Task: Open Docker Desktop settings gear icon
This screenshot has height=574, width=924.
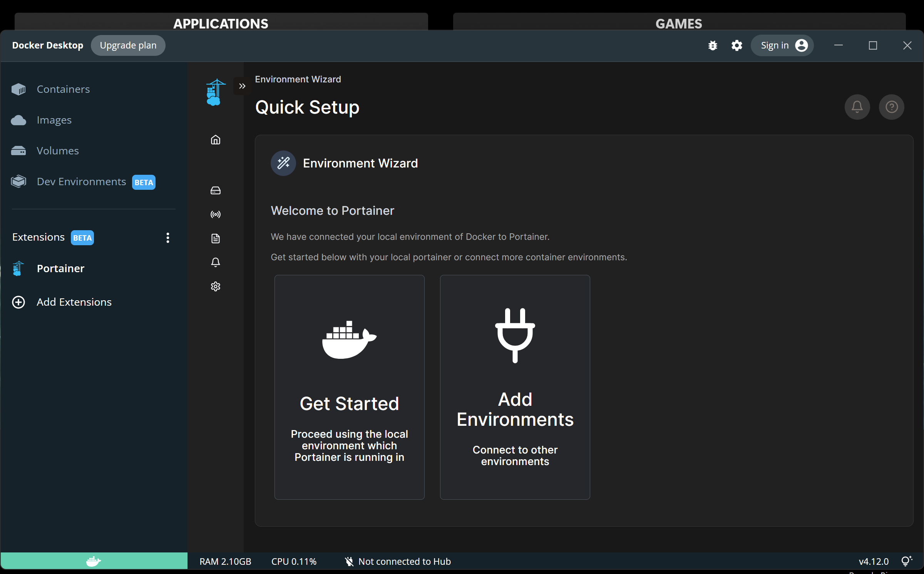Action: coord(737,45)
